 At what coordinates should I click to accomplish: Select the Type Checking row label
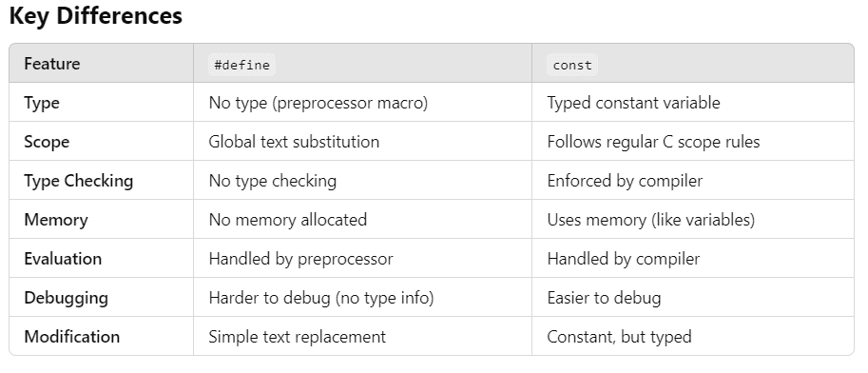pyautogui.click(x=79, y=181)
